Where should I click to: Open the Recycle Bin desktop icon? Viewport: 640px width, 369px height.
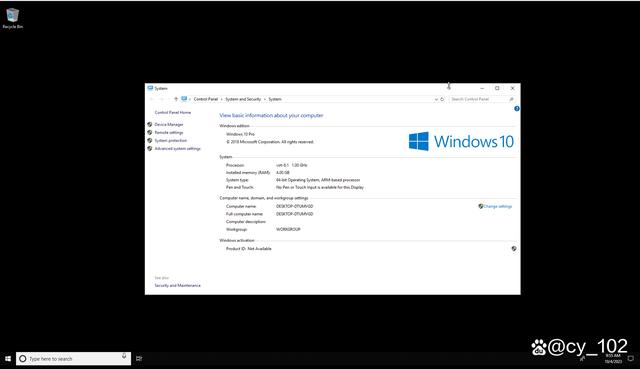(13, 19)
